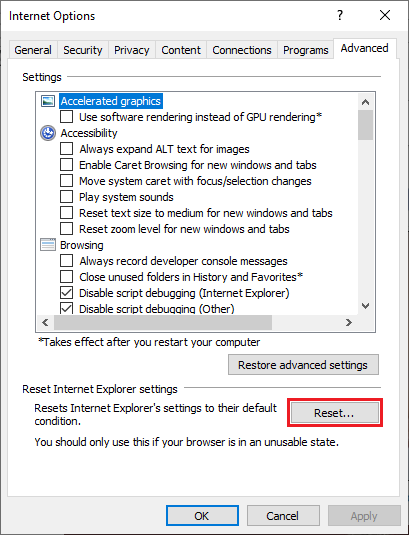
Task: Toggle Play system sounds checkbox
Action: coord(67,197)
